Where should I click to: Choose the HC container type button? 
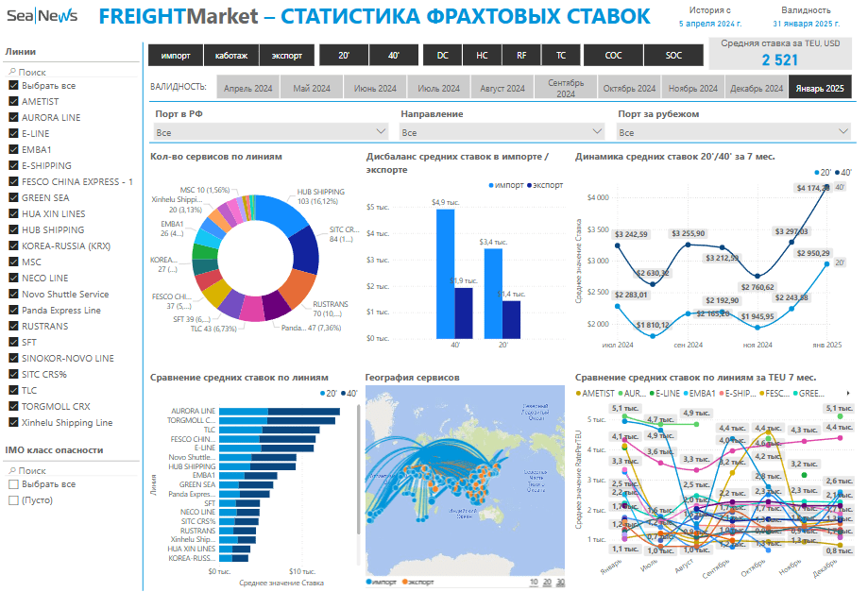(x=482, y=56)
